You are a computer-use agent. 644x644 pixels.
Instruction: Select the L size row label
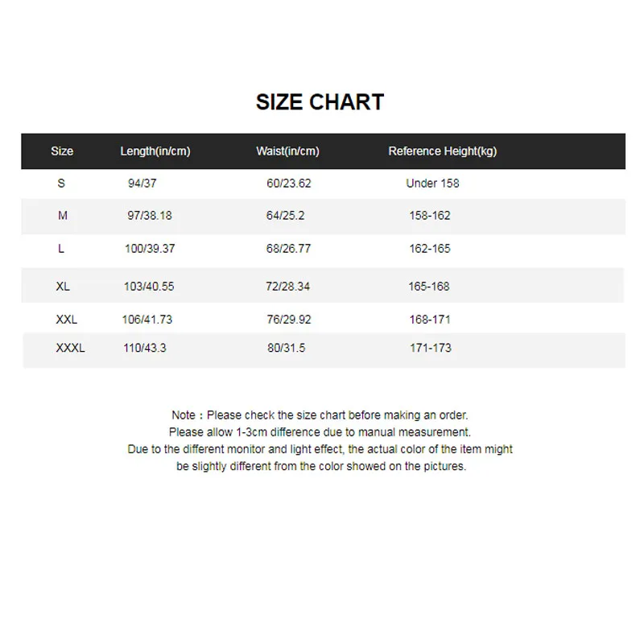[61, 249]
